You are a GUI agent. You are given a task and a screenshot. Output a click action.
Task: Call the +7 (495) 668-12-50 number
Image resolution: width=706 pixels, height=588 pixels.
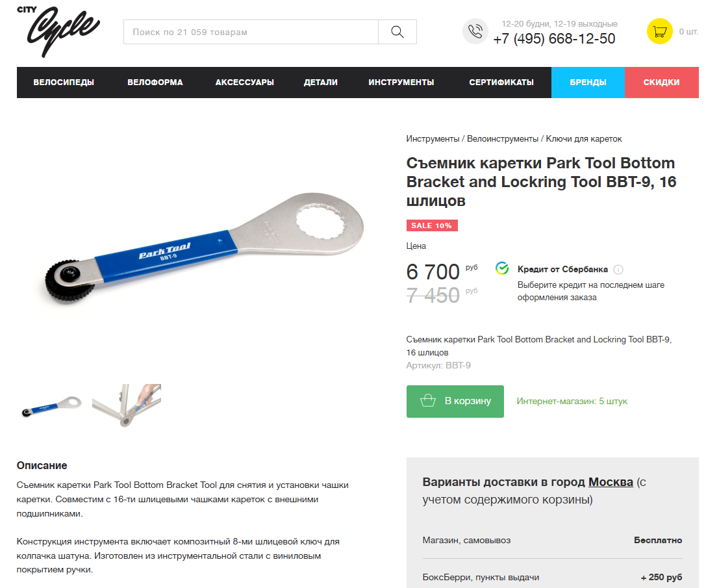click(554, 39)
